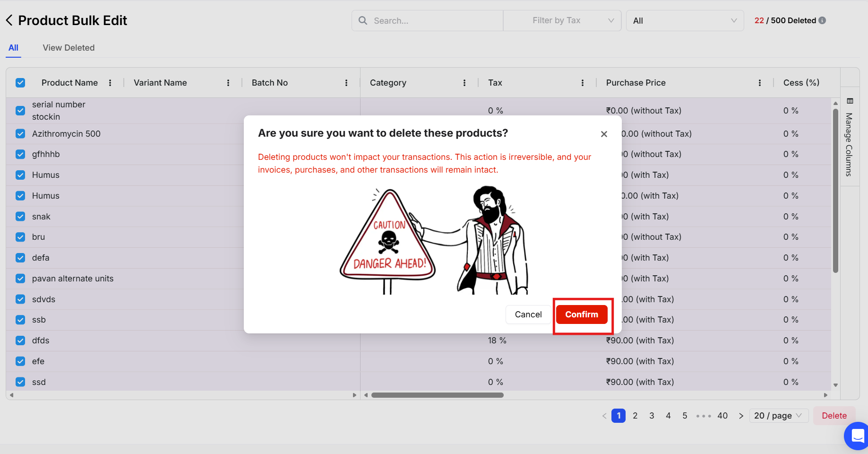
Task: Uncheck the sdvds product checkbox
Action: point(20,299)
